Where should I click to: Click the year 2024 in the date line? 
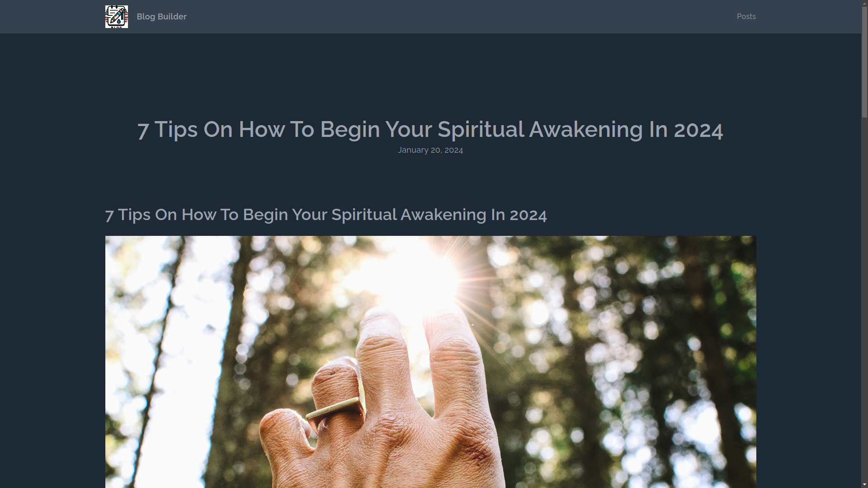pyautogui.click(x=453, y=150)
